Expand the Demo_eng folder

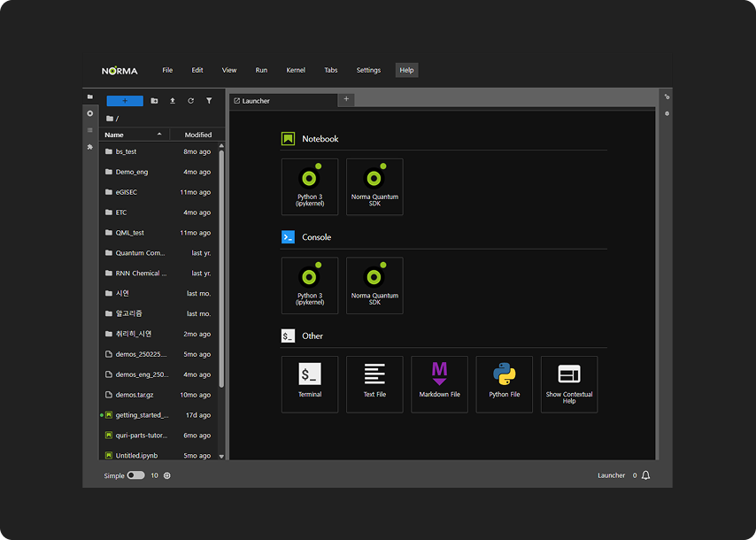click(132, 172)
